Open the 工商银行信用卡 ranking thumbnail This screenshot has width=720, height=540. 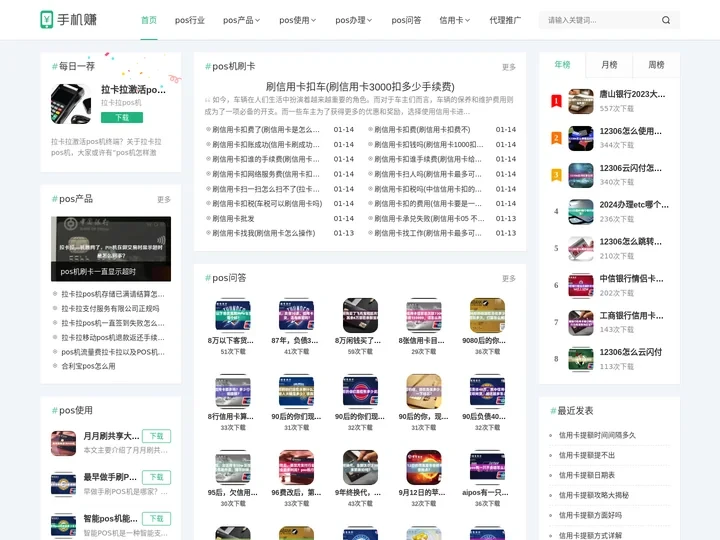point(581,322)
